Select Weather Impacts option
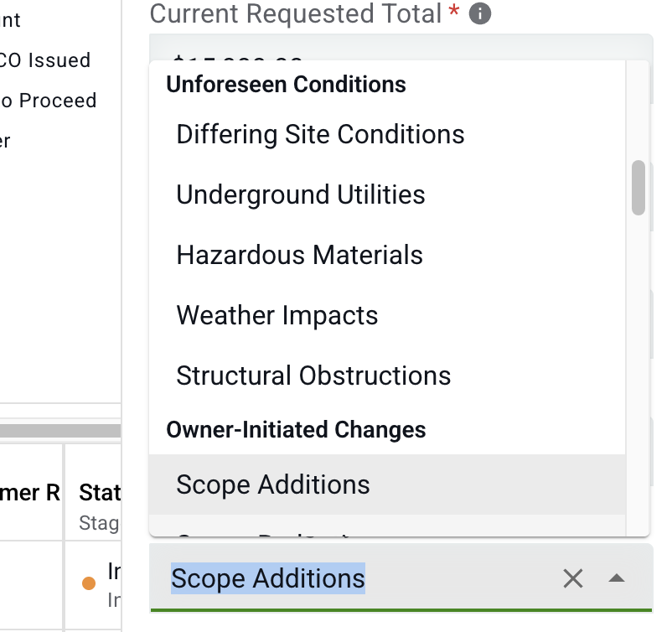 click(387, 315)
